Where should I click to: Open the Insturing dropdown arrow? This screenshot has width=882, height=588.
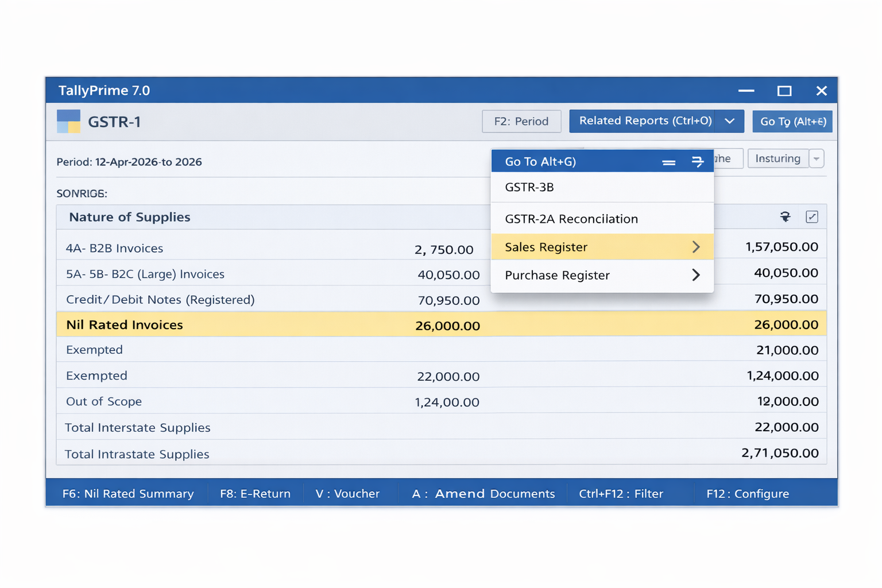click(x=816, y=158)
